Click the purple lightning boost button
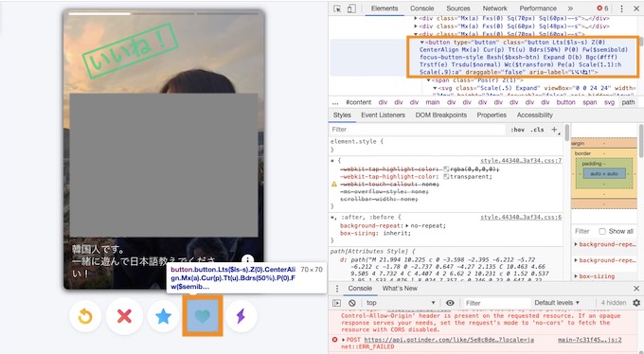This screenshot has width=644, height=354. (x=241, y=316)
